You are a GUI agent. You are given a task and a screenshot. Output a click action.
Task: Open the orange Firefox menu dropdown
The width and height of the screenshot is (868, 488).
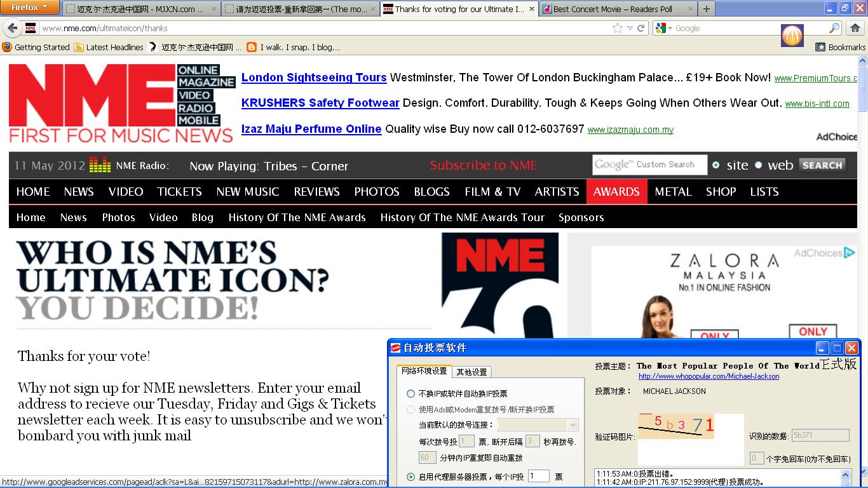tap(30, 8)
